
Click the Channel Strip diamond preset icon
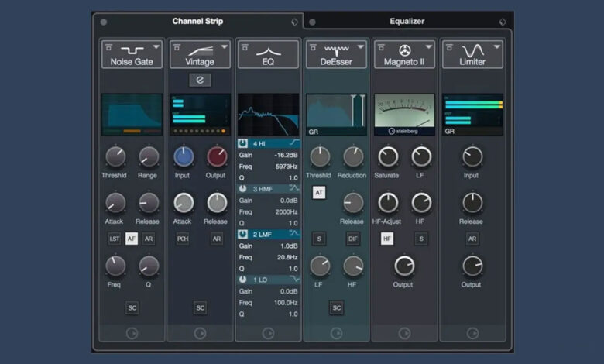[x=295, y=22]
